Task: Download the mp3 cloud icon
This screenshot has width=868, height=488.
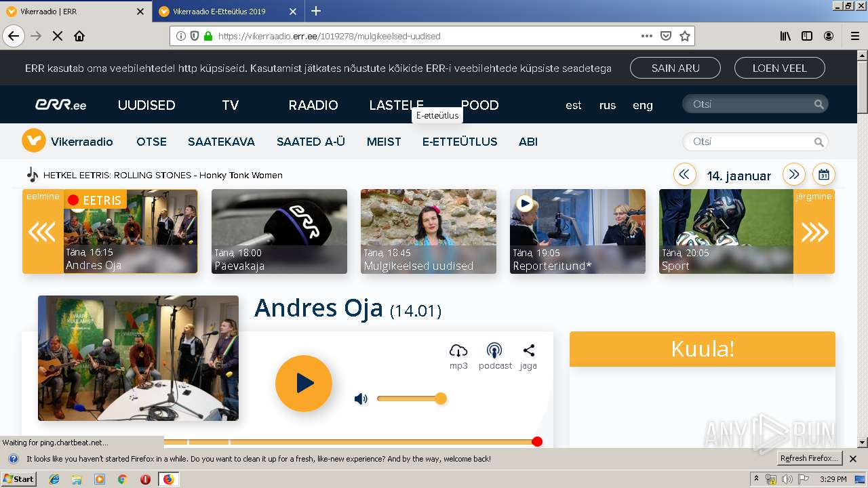Action: 458,350
